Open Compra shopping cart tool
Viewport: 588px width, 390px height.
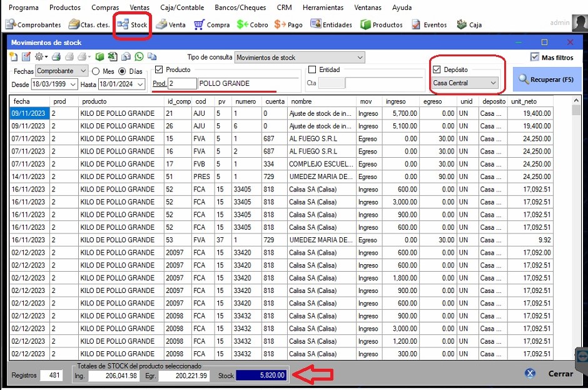point(212,25)
